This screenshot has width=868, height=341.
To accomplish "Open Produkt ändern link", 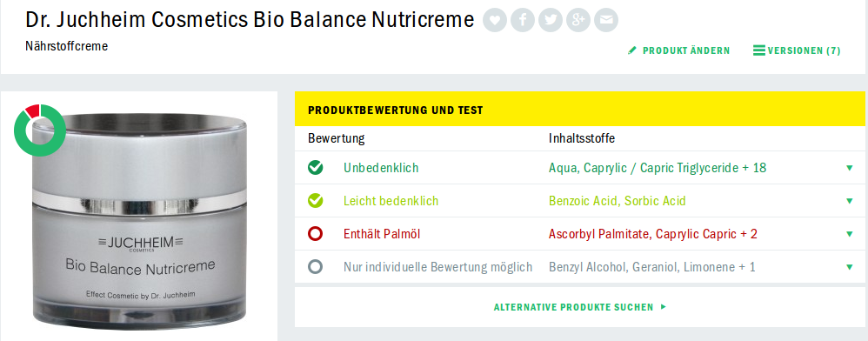I will (678, 50).
